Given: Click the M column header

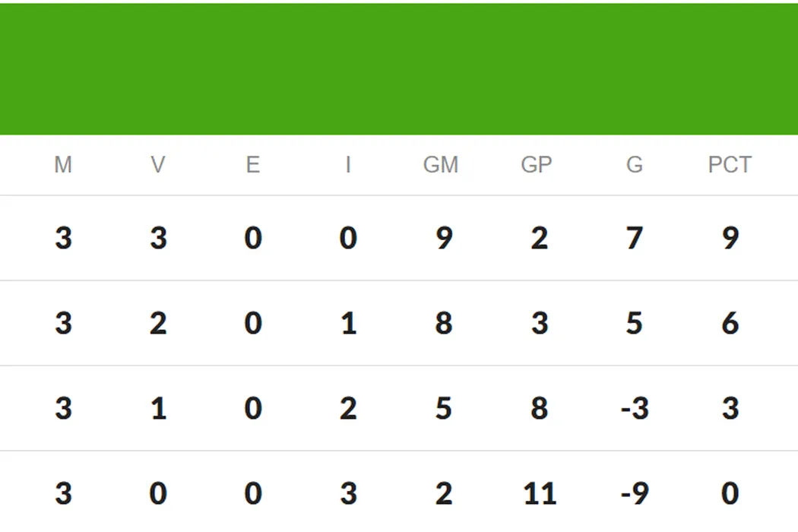Looking at the screenshot, I should 63,165.
